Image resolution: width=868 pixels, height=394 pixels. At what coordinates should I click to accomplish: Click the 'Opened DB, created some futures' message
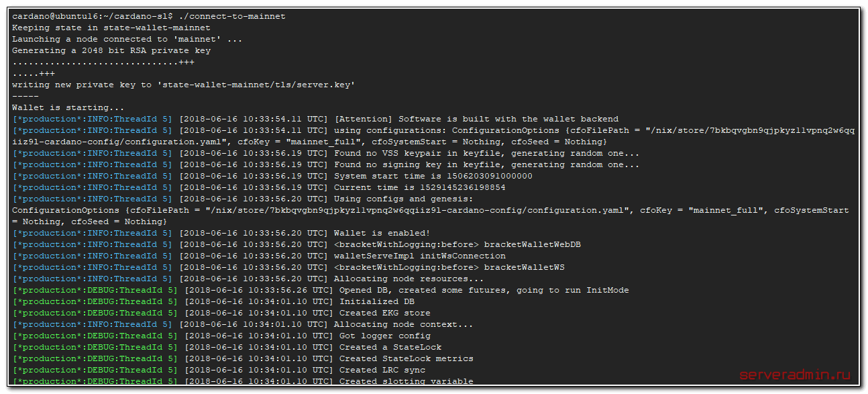tap(484, 290)
